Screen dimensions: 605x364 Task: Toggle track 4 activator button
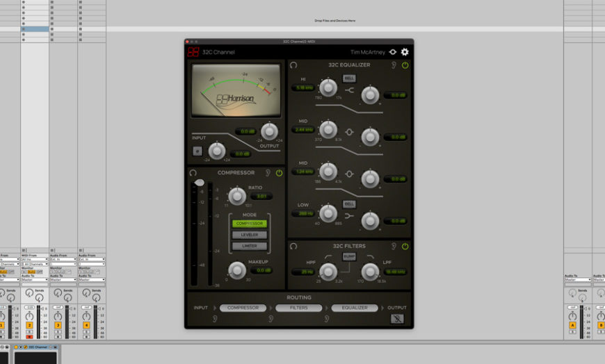click(86, 325)
